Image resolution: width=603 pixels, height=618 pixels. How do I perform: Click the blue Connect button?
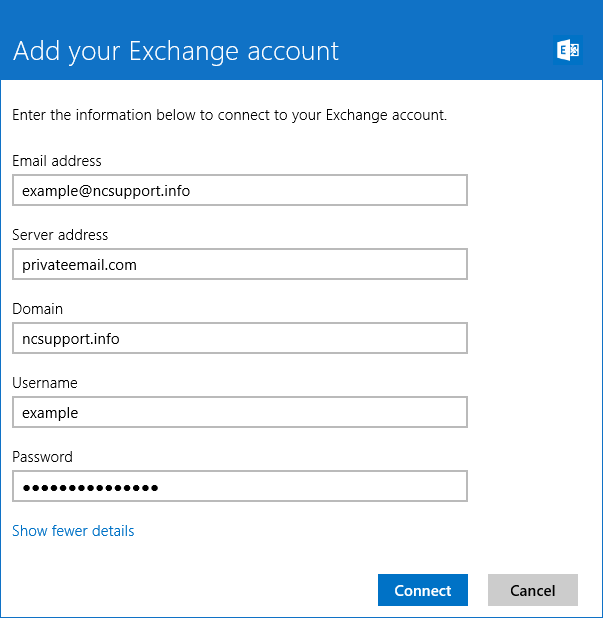pos(422,590)
